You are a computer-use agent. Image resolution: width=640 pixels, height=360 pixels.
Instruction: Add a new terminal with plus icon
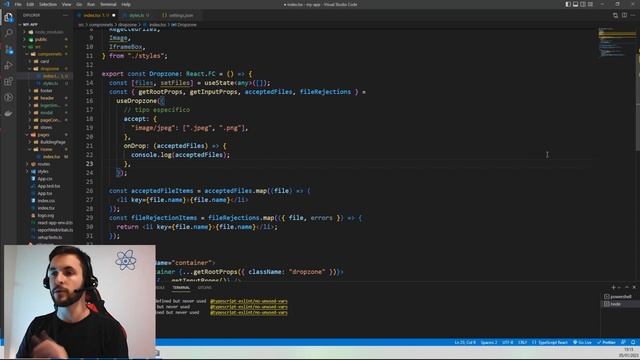tap(613, 287)
